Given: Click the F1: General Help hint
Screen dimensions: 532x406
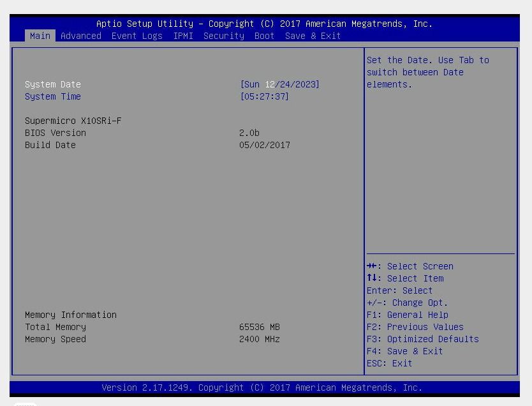Looking at the screenshot, I should [x=408, y=315].
